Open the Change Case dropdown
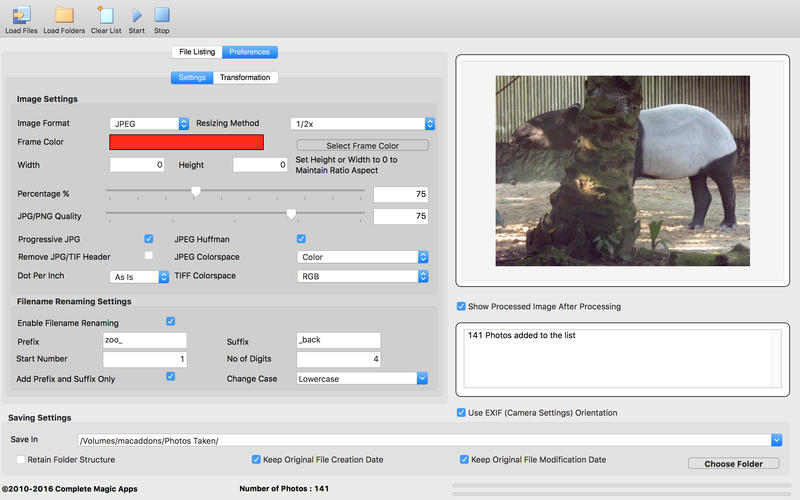This screenshot has width=800, height=500. click(x=362, y=379)
